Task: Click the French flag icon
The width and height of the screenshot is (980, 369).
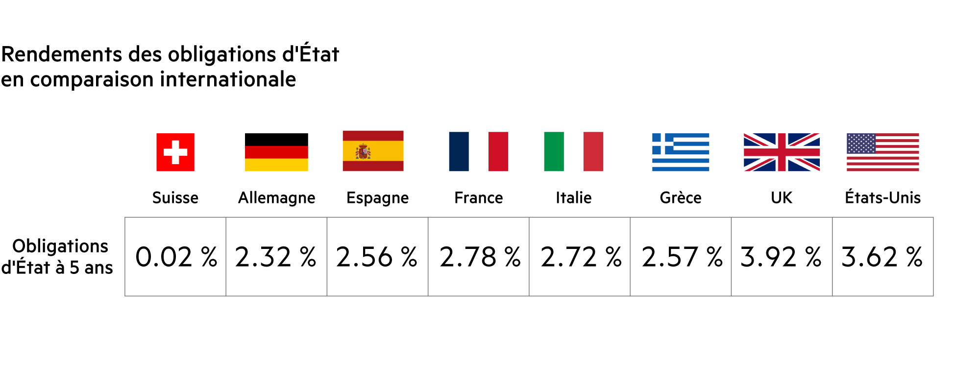Action: pos(478,151)
